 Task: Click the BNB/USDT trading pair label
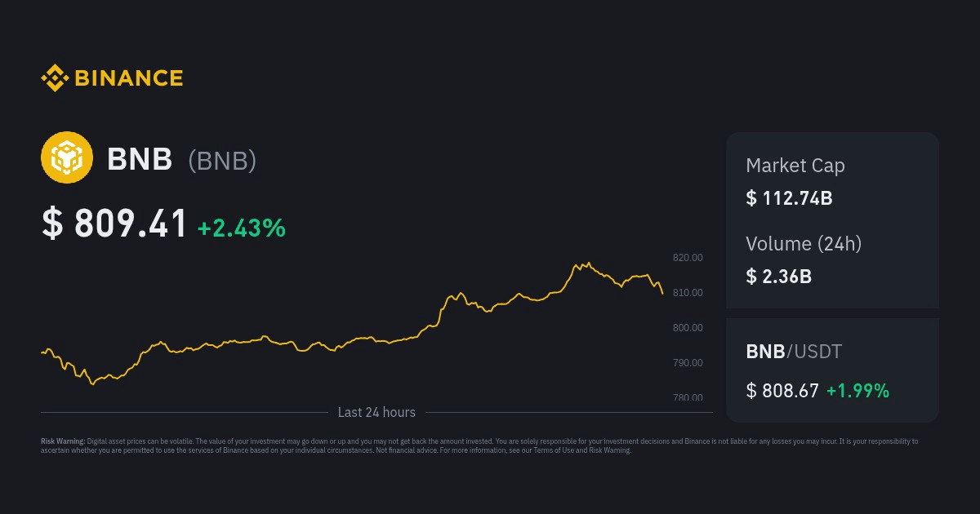[x=794, y=352]
